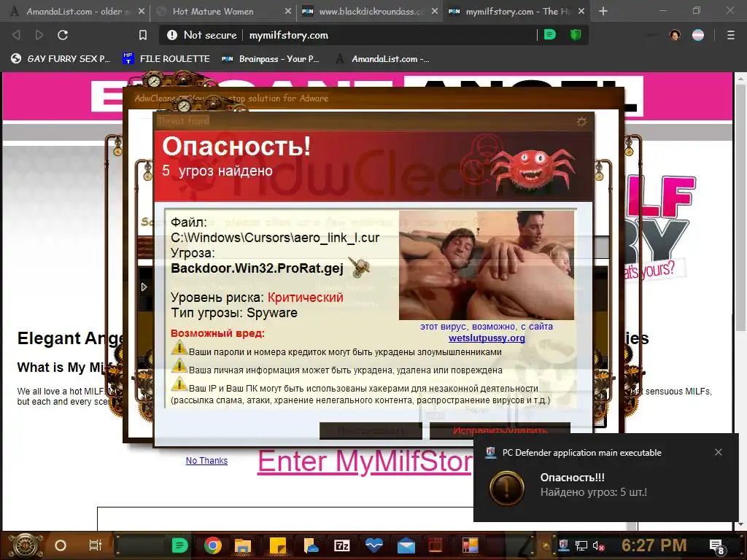Open the striped round extension icon

pos(698,35)
